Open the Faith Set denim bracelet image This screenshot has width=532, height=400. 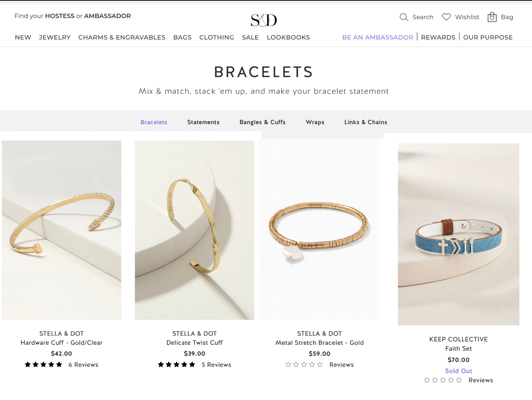pyautogui.click(x=458, y=234)
